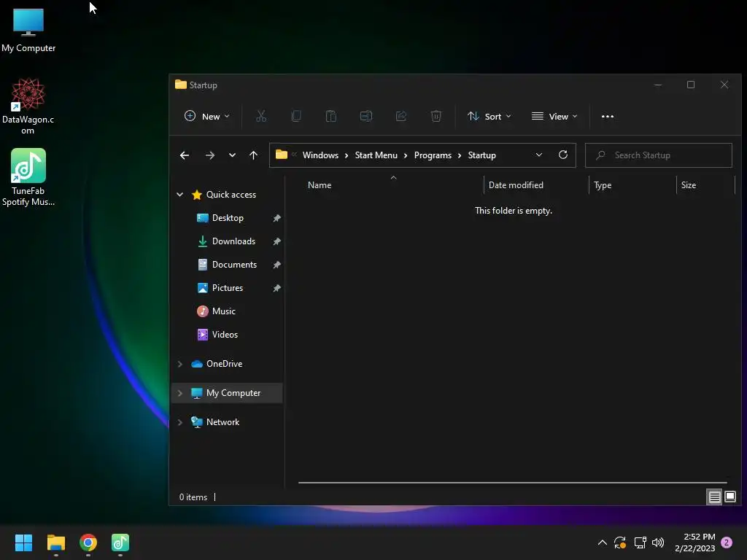The height and width of the screenshot is (560, 747).
Task: Unpin Documents from Quick access
Action: [276, 265]
